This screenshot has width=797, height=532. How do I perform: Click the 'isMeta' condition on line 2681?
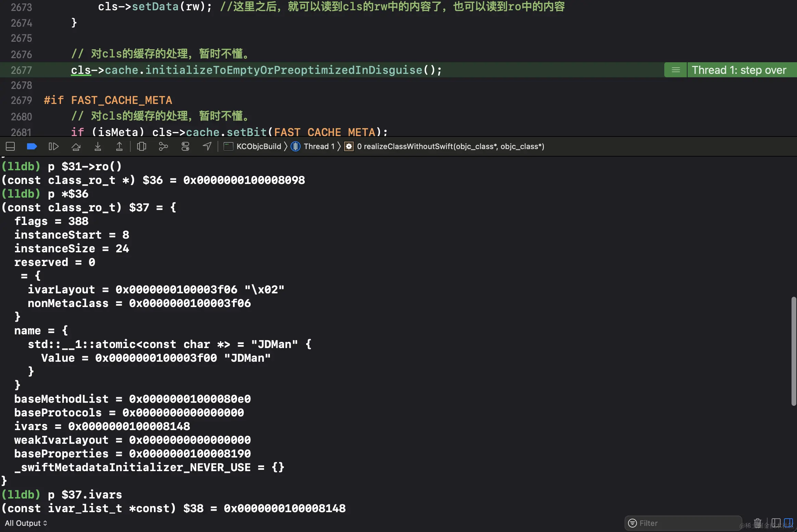[118, 132]
